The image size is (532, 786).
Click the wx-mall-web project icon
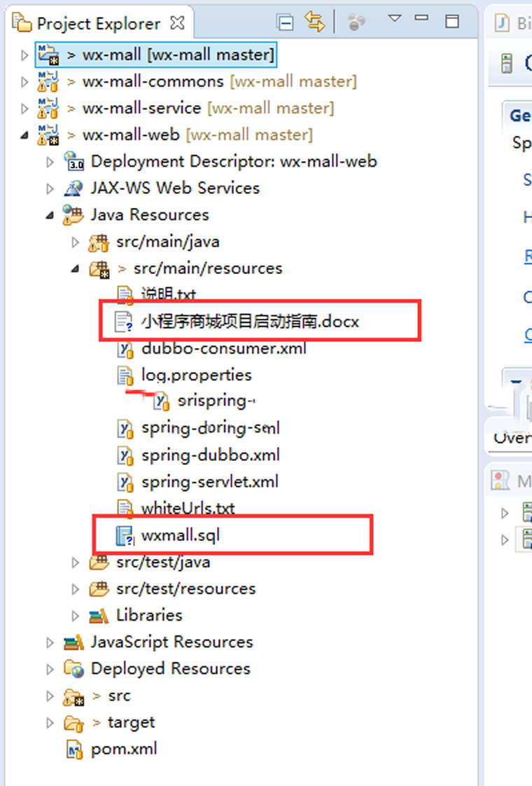(x=48, y=135)
